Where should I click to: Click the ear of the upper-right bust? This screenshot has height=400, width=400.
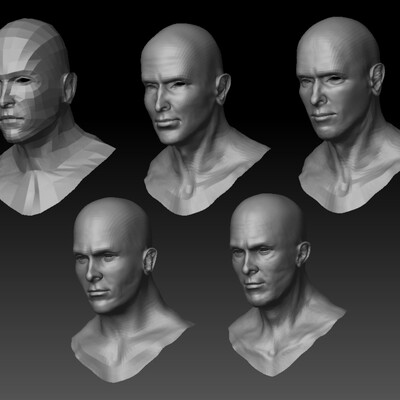point(377,79)
